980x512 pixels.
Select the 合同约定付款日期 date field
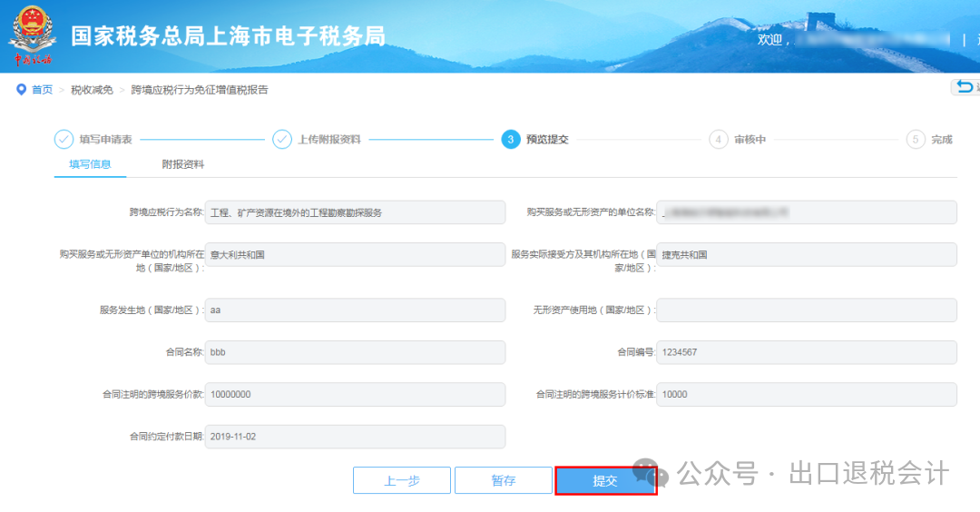point(355,437)
